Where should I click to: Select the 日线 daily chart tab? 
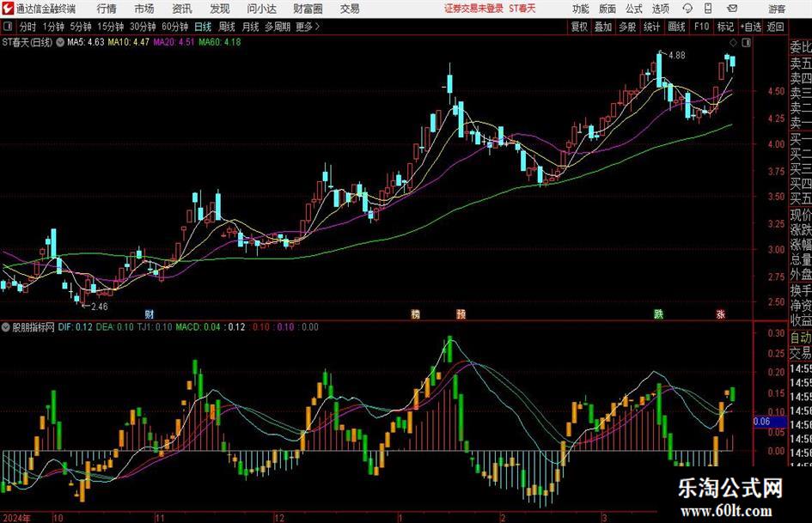pyautogui.click(x=203, y=27)
